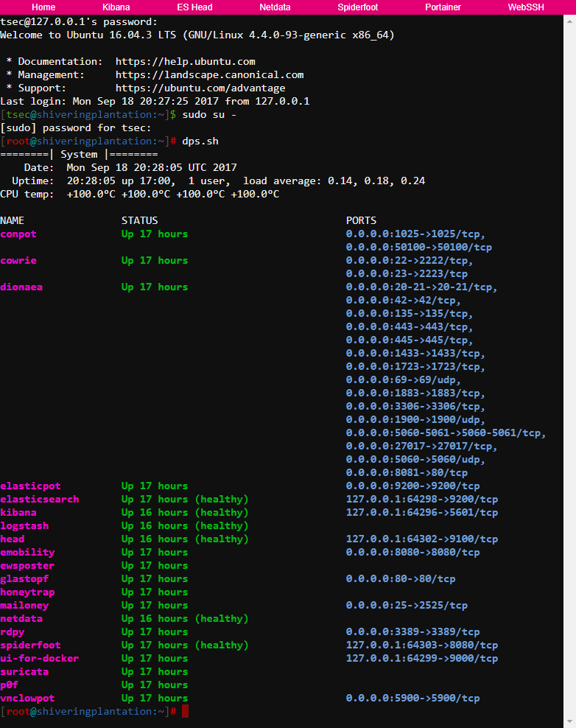The height and width of the screenshot is (728, 576).
Task: Switch to the Kibana tab
Action: pos(116,7)
